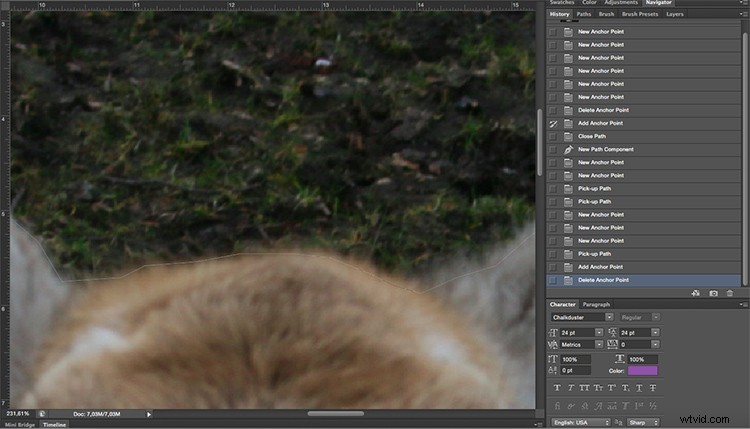This screenshot has width=750, height=429.
Task: Open tracking value dropdown
Action: pos(655,344)
